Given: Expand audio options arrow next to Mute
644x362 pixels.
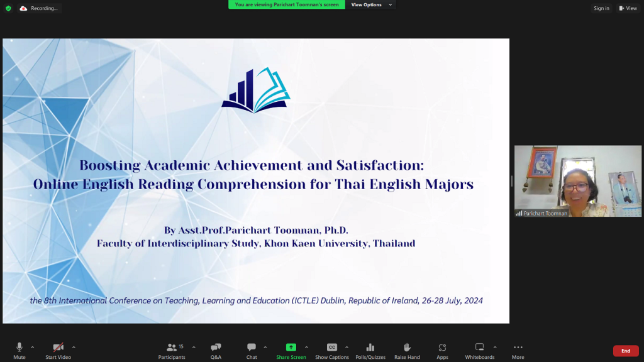Looking at the screenshot, I should point(33,347).
